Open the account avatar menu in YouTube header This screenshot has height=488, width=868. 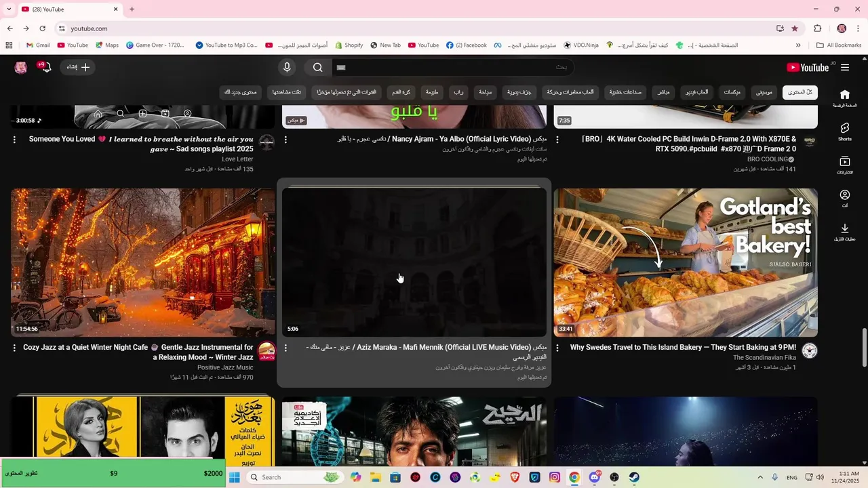tap(21, 67)
